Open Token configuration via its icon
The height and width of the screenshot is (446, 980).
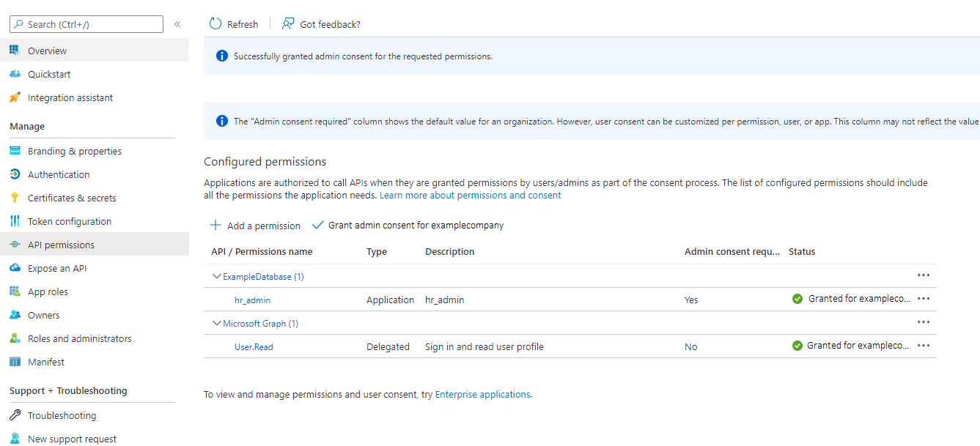15,220
